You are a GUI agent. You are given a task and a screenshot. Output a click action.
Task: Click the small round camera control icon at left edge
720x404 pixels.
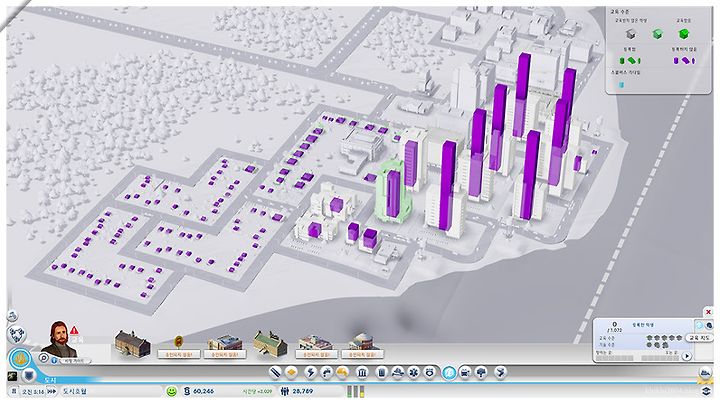click(x=12, y=316)
